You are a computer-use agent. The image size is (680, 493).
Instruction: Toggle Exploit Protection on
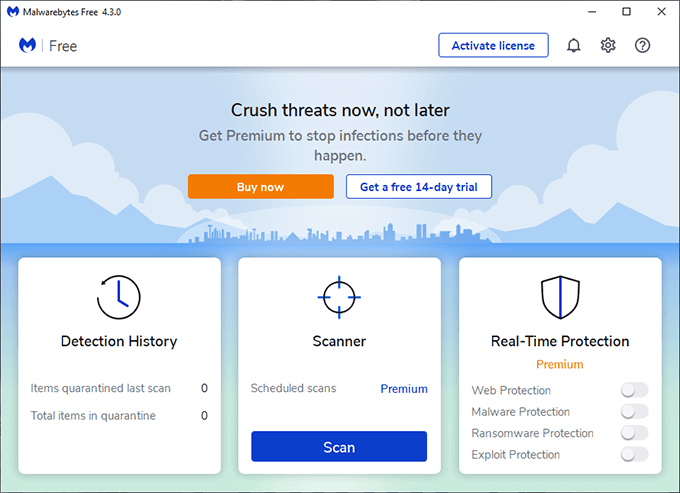[634, 454]
